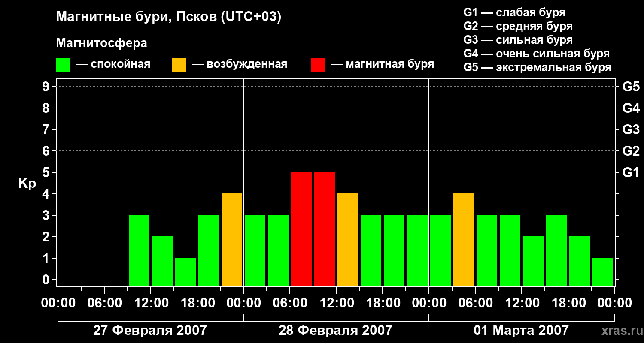Click the Kp 1 bar on 27 February 15:00–18:00
The width and height of the screenshot is (644, 343).
click(185, 272)
